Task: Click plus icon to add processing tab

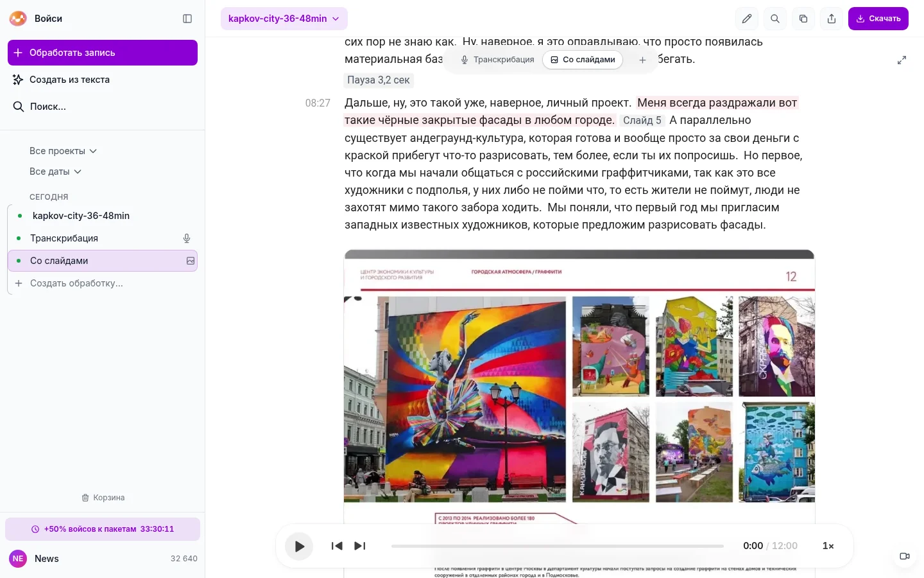Action: click(642, 60)
